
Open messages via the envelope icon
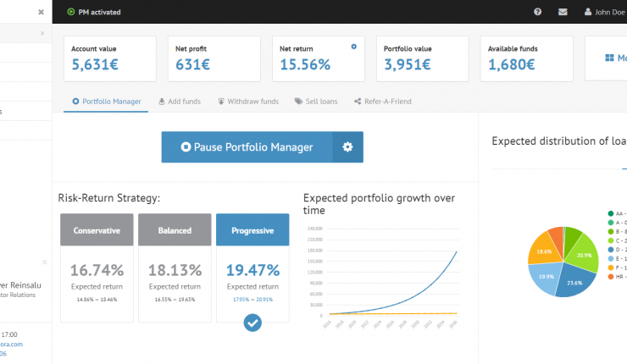tap(563, 12)
